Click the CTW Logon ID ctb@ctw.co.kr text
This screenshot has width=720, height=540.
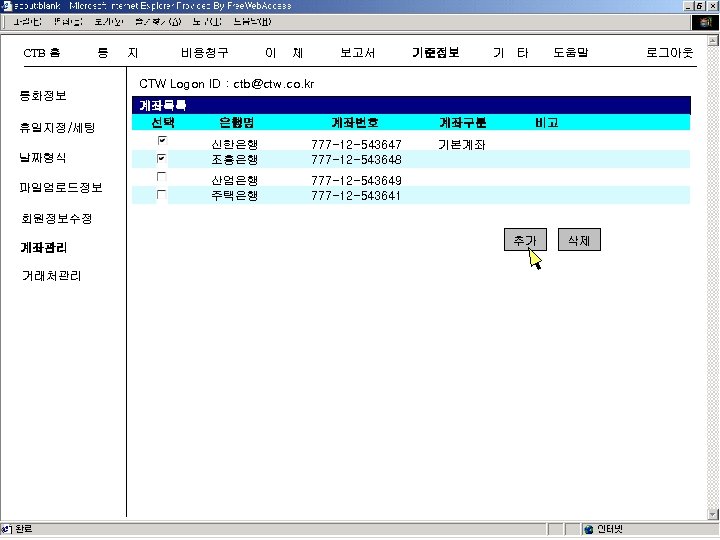(x=227, y=84)
